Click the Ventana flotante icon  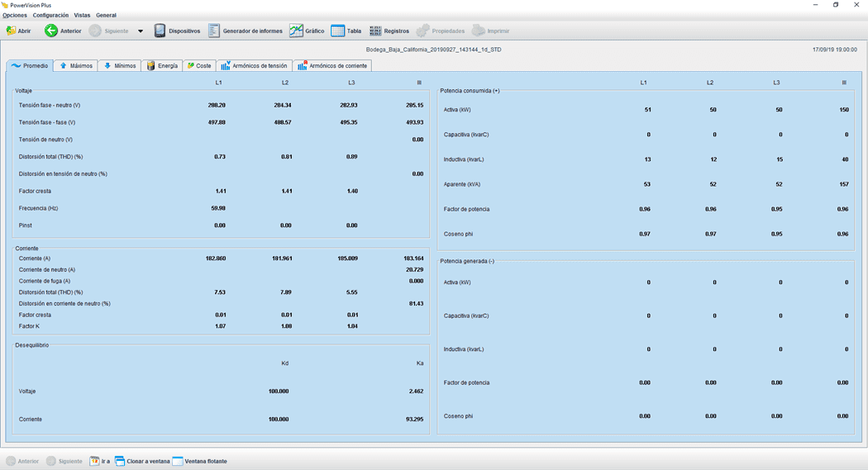coord(178,461)
